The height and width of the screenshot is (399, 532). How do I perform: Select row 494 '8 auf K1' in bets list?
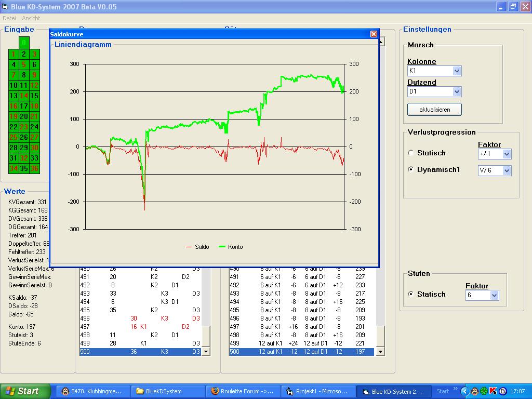click(302, 302)
